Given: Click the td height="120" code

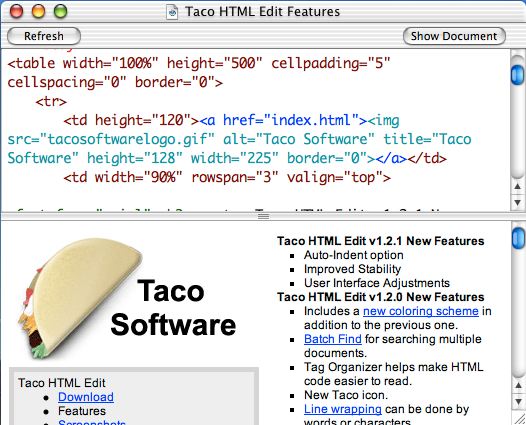Looking at the screenshot, I should [131, 120].
